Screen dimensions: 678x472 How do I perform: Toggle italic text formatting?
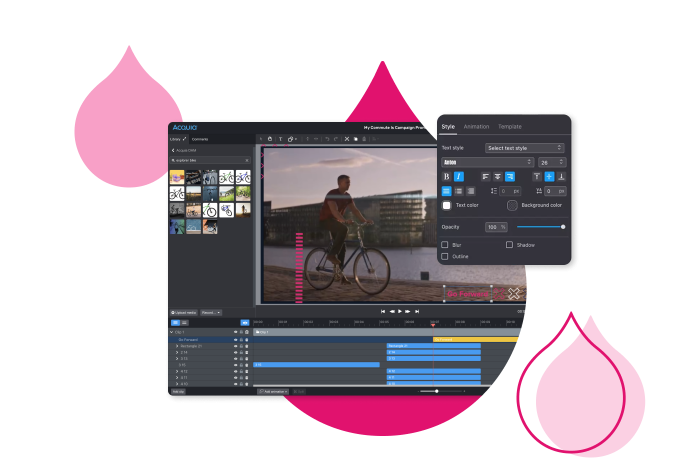click(x=459, y=176)
